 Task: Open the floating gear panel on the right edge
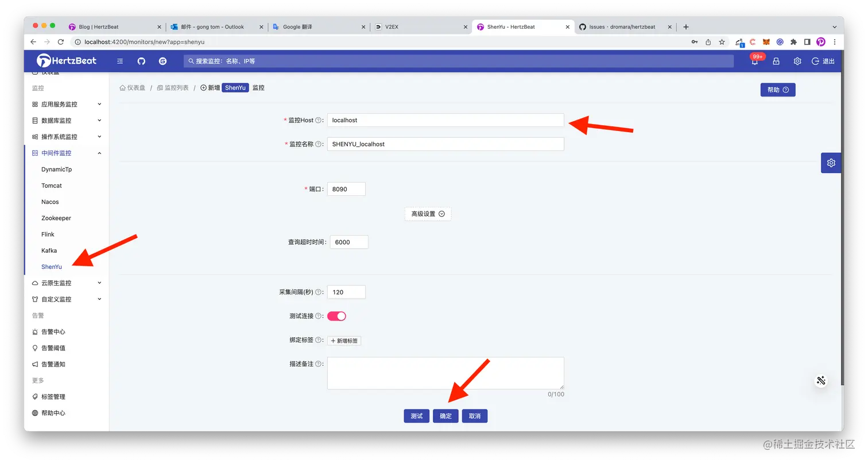(x=831, y=163)
